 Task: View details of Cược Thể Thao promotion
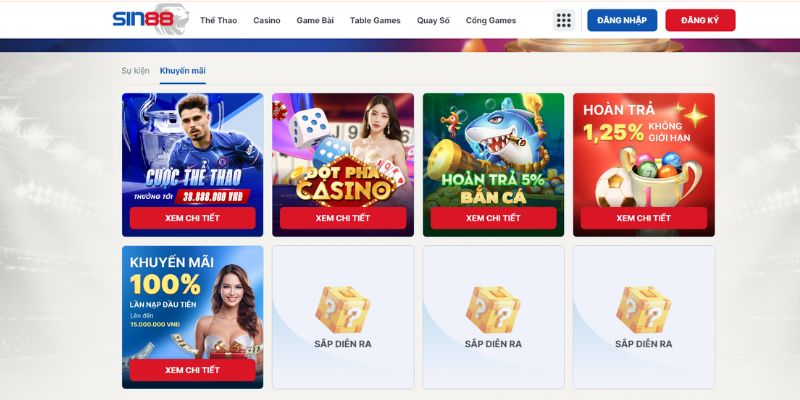pos(192,218)
